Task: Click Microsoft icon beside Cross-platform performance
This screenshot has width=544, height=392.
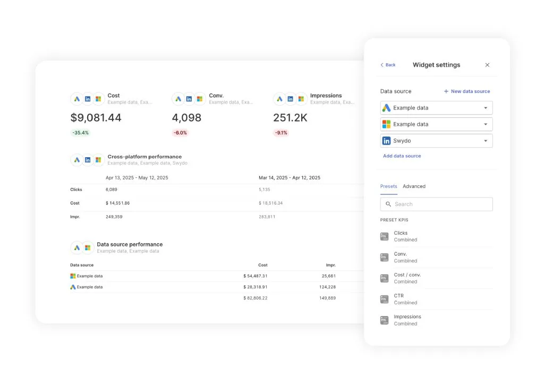Action: pos(98,160)
